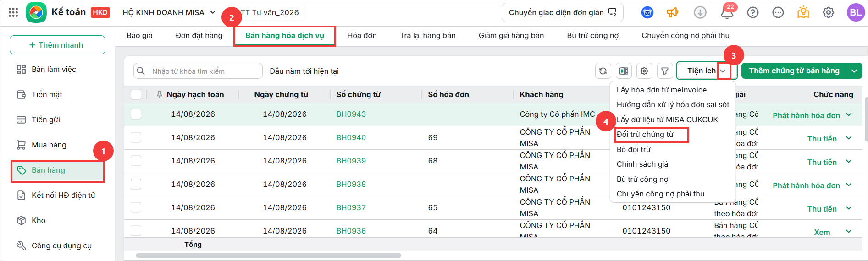Image resolution: width=868 pixels, height=261 pixels.
Task: Open the apps grid launcher icon
Action: [13, 13]
